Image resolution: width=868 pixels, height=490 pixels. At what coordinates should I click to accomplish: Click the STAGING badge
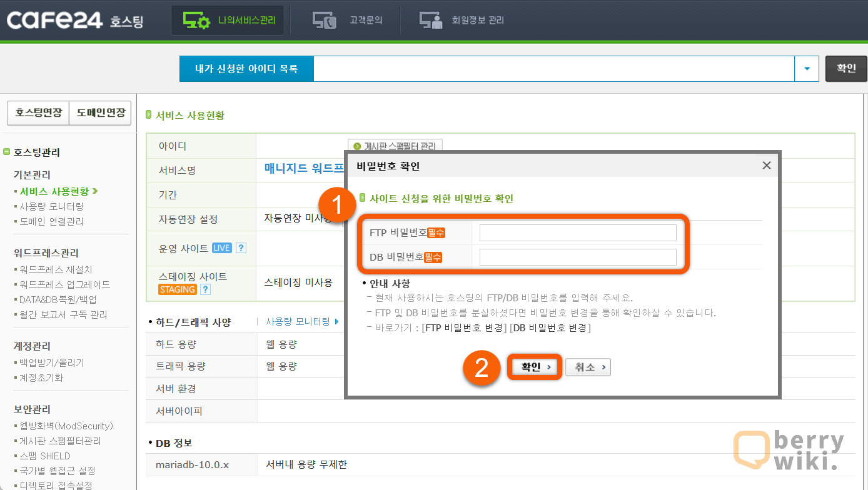coord(178,289)
